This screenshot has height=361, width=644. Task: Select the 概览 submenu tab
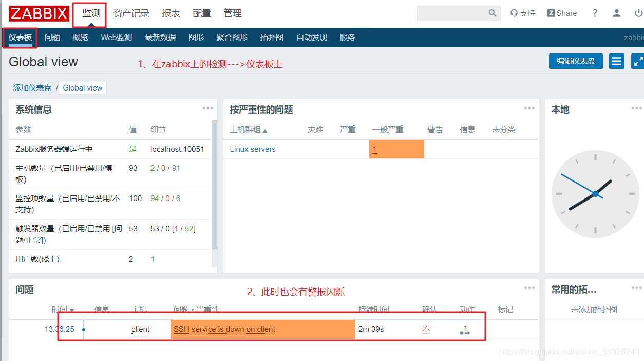80,37
